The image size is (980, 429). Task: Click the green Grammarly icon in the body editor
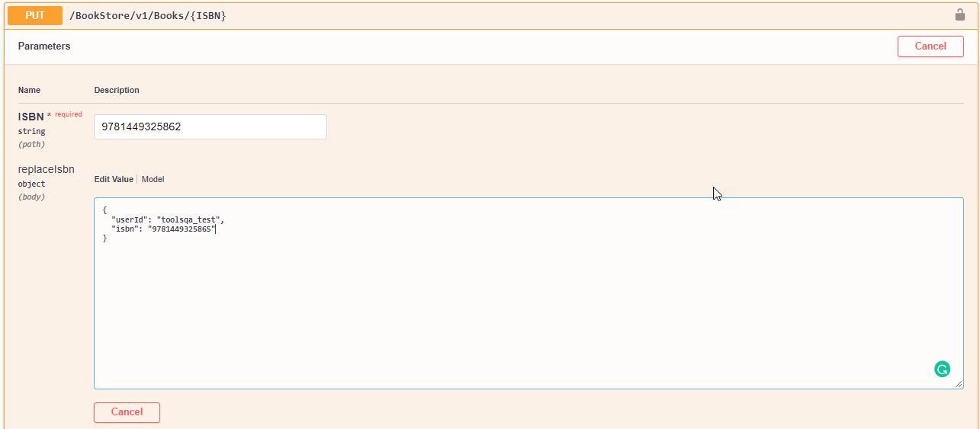(942, 370)
